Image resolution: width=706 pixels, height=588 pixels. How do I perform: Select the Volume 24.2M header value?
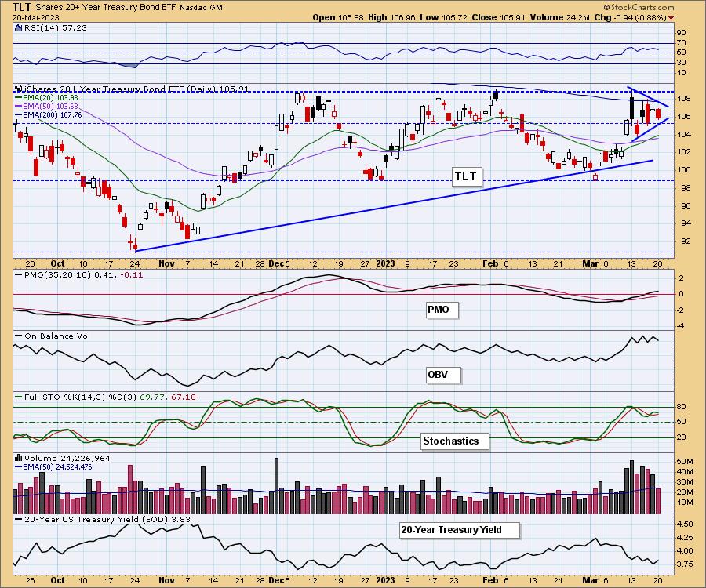click(x=559, y=17)
